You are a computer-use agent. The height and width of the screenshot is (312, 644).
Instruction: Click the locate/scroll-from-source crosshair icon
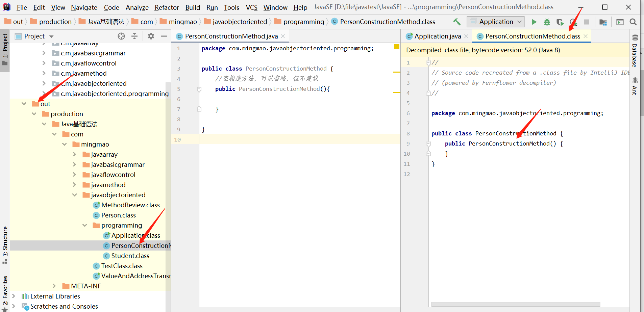point(121,36)
